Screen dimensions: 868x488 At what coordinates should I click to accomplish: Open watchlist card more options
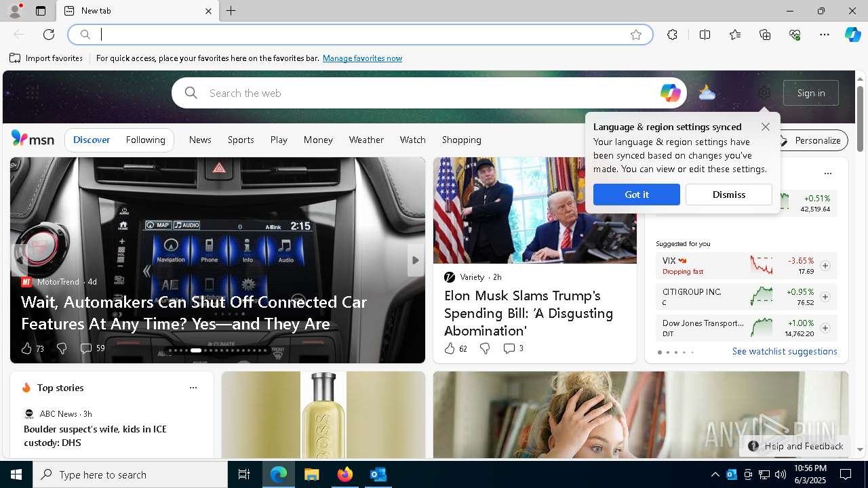pyautogui.click(x=827, y=174)
